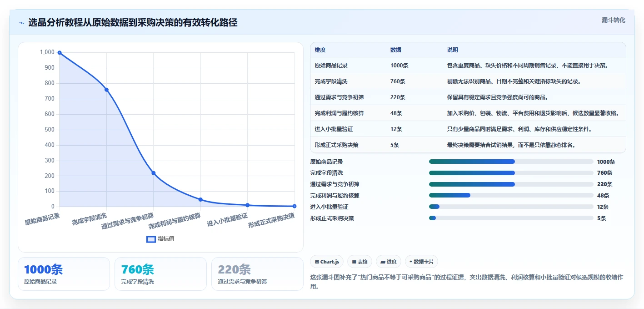Select table cell 原始商品记录
This screenshot has height=309, width=644.
(331, 66)
